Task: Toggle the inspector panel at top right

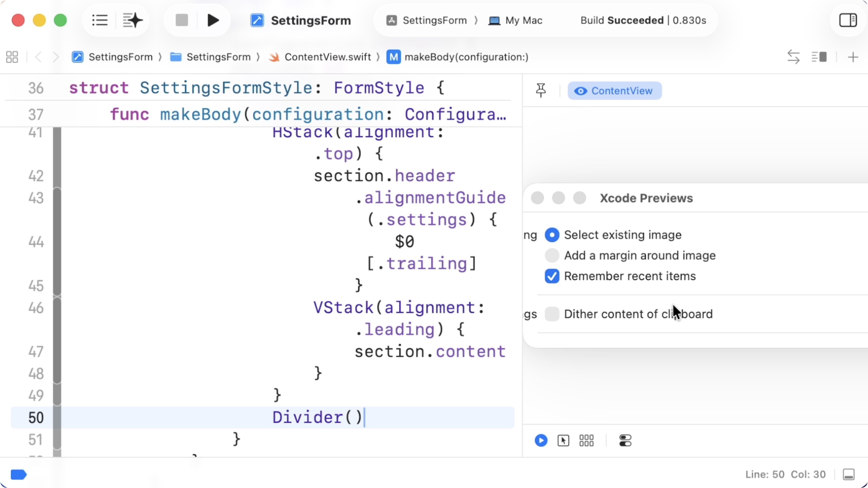Action: 848,21
